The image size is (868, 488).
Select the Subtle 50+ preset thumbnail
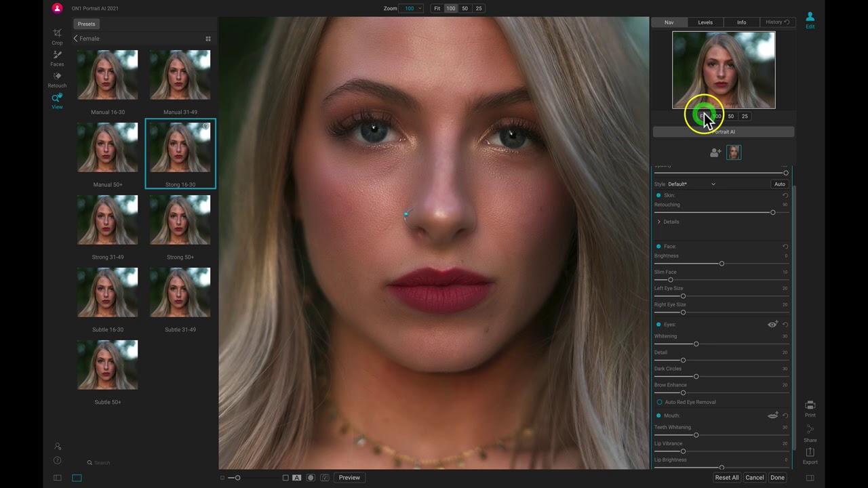tap(107, 365)
